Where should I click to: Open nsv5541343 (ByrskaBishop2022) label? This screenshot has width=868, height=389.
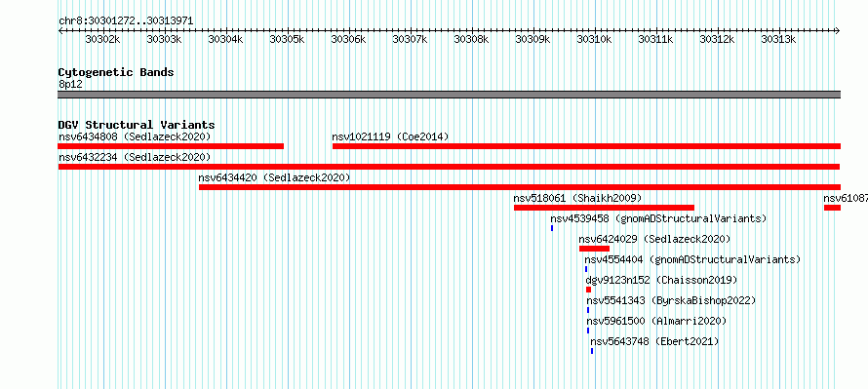(x=671, y=300)
